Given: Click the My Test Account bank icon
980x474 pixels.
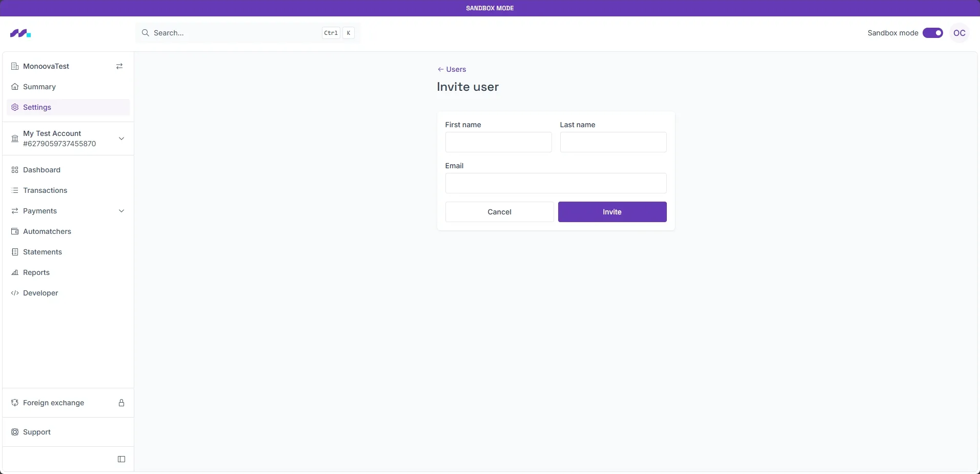Looking at the screenshot, I should (15, 139).
